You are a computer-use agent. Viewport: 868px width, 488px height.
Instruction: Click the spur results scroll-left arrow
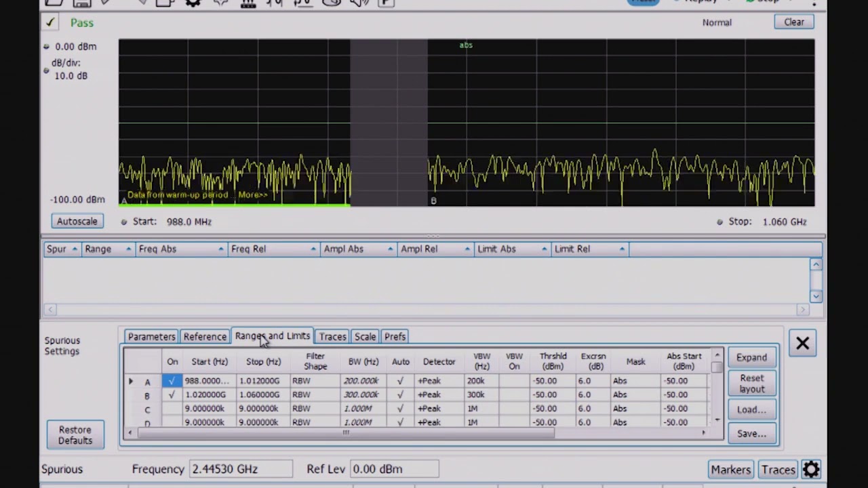point(50,310)
